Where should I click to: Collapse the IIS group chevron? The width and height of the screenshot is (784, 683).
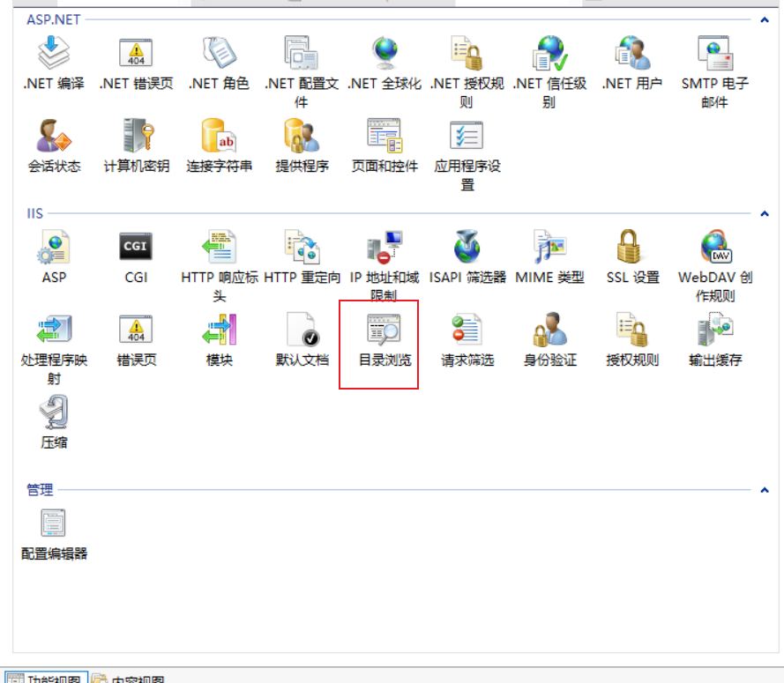[765, 214]
